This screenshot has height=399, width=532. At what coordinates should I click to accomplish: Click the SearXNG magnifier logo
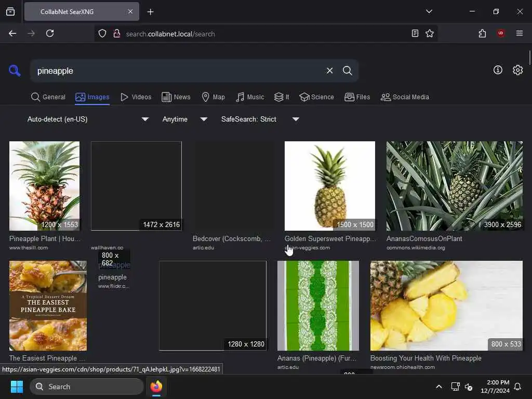tap(15, 71)
